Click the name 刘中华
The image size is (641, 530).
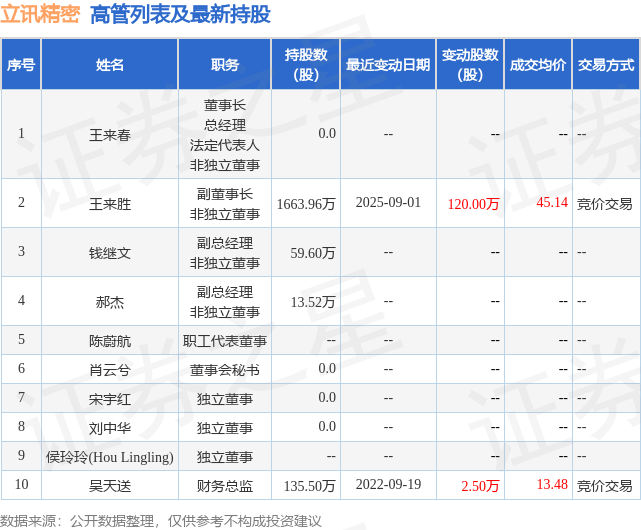(x=110, y=428)
